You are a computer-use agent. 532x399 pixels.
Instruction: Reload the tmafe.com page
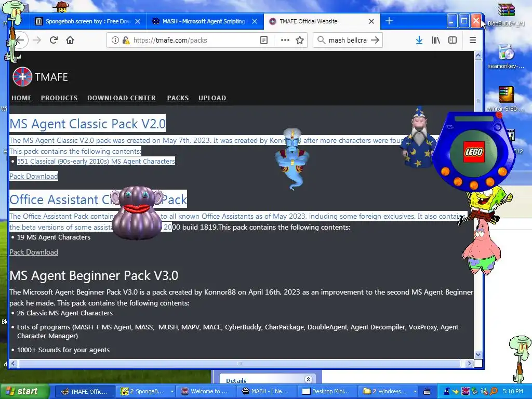[x=54, y=40]
